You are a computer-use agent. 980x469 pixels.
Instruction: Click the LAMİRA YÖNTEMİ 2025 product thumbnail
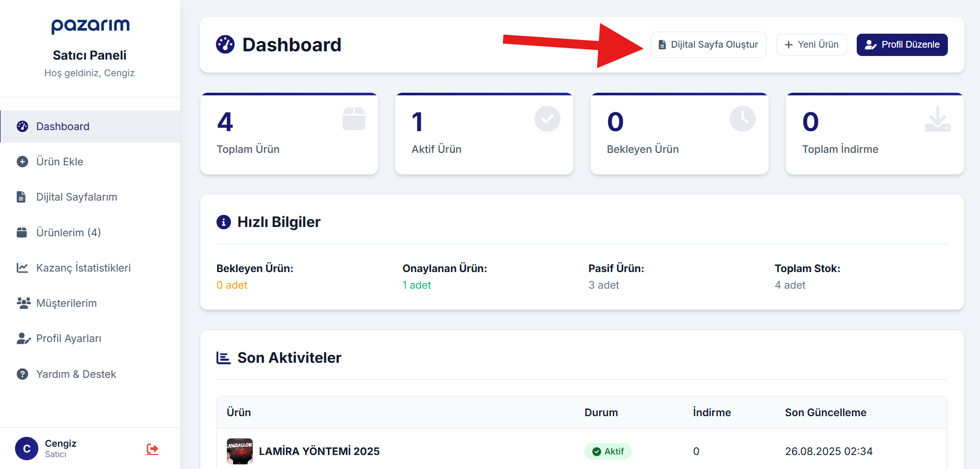point(240,451)
